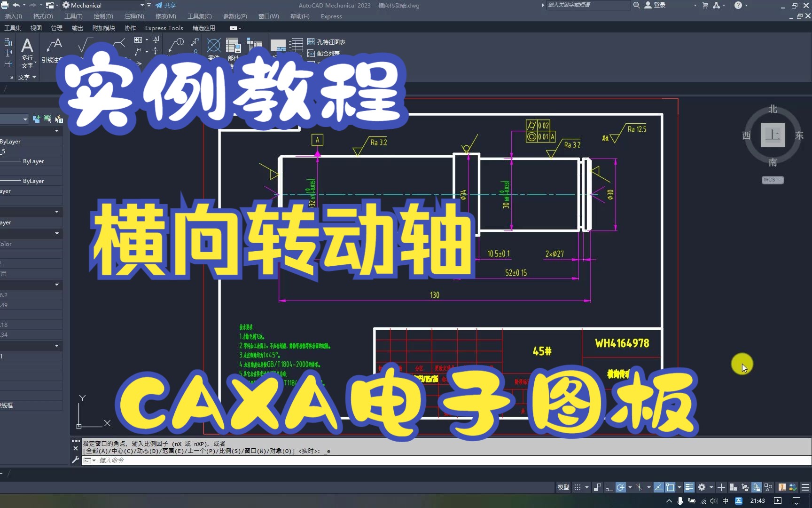
Task: Click the annotation monitor plus icon in status bar
Action: tap(721, 487)
